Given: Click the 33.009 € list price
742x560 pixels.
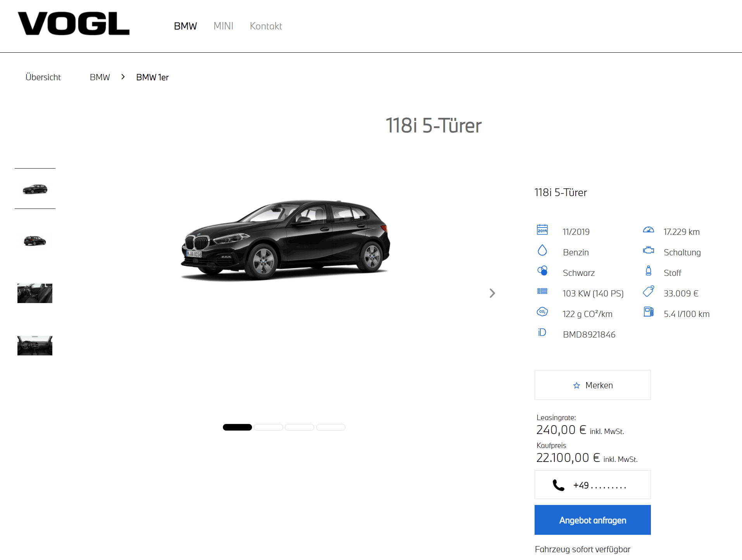Looking at the screenshot, I should click(681, 293).
